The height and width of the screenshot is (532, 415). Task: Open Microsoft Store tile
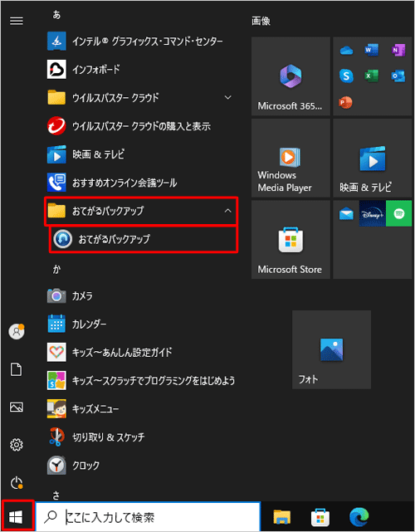[290, 240]
